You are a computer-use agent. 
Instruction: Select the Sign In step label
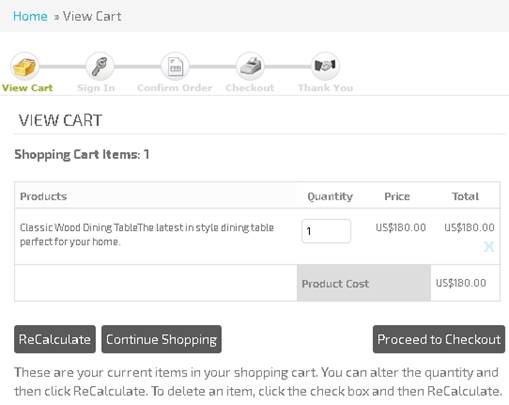coord(96,88)
